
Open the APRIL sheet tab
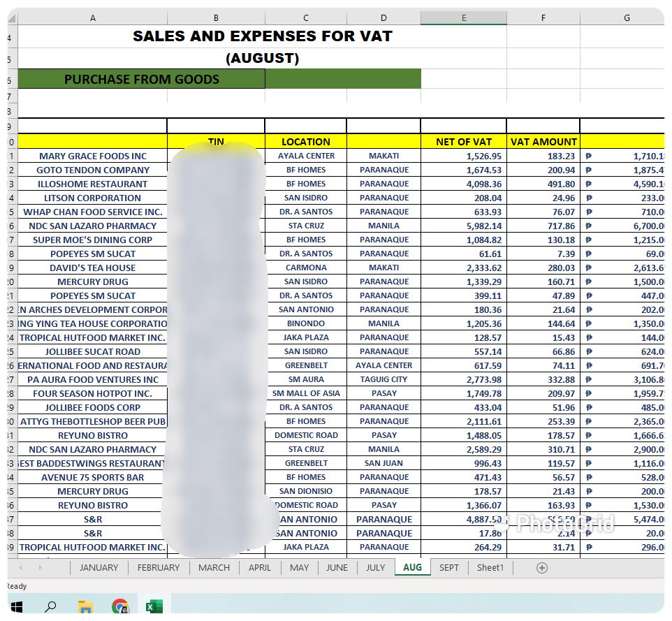pyautogui.click(x=260, y=568)
